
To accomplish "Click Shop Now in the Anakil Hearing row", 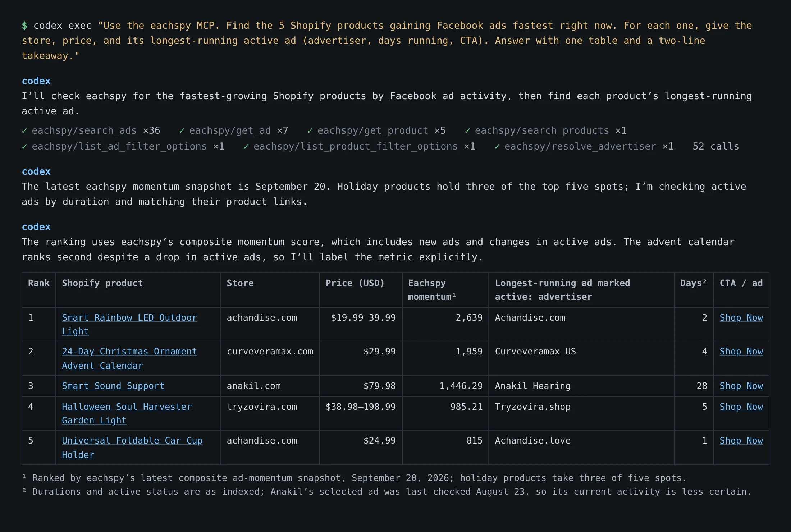I will (x=741, y=386).
